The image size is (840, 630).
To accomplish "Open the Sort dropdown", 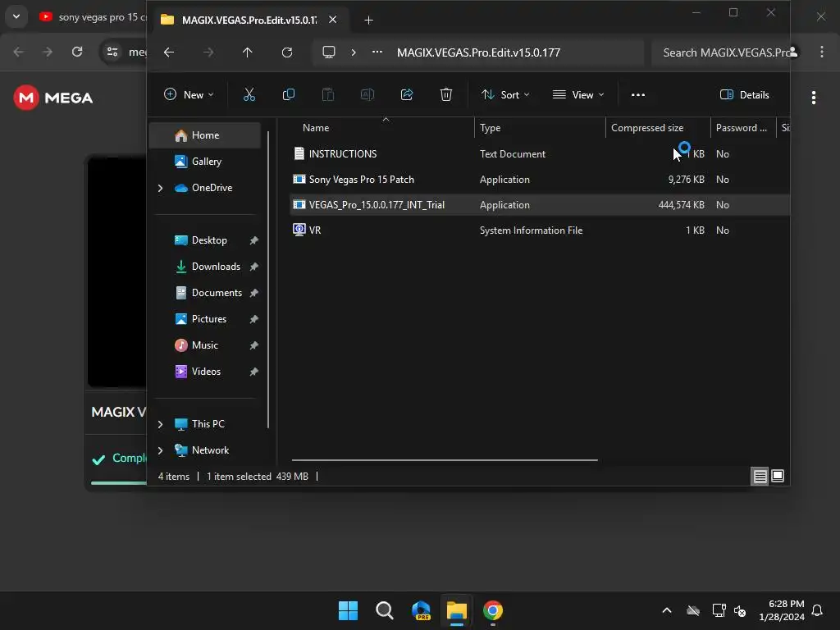I will click(505, 95).
